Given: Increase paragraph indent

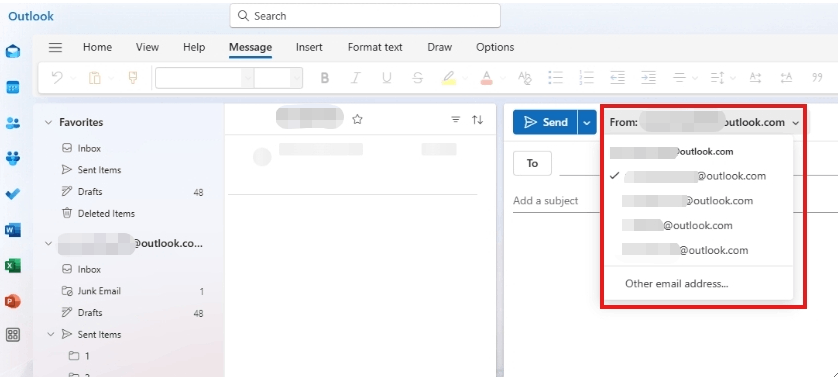Looking at the screenshot, I should coord(649,78).
